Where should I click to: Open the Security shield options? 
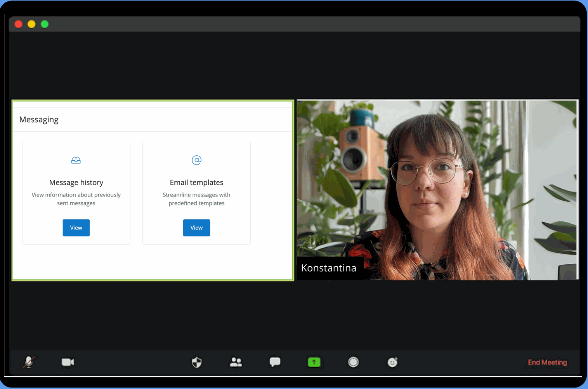(x=197, y=362)
